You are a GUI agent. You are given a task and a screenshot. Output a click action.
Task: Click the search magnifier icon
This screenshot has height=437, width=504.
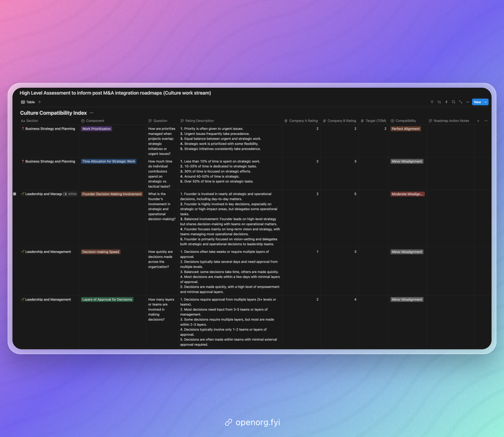[x=453, y=102]
